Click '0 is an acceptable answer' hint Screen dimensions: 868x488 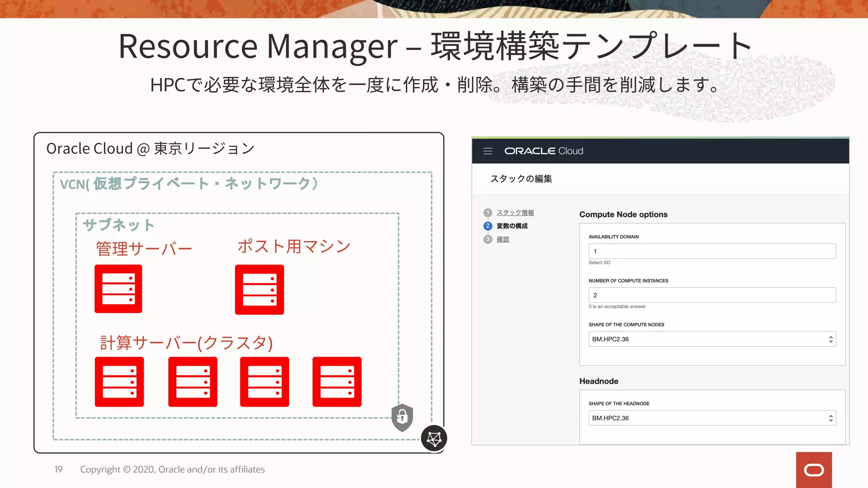tap(617, 306)
